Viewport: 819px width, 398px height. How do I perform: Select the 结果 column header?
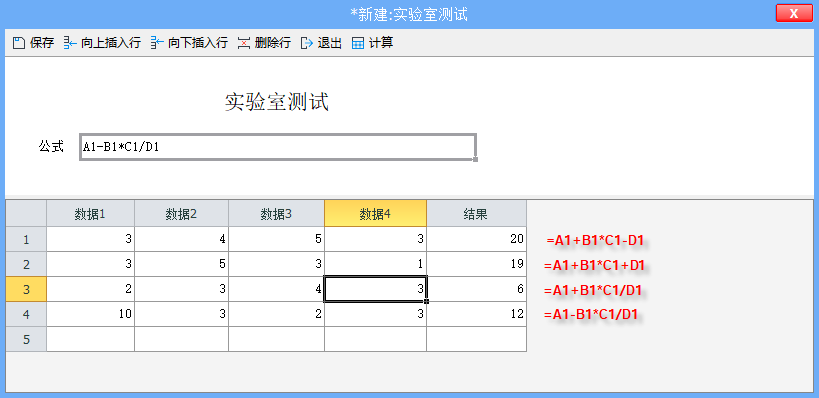tap(476, 214)
